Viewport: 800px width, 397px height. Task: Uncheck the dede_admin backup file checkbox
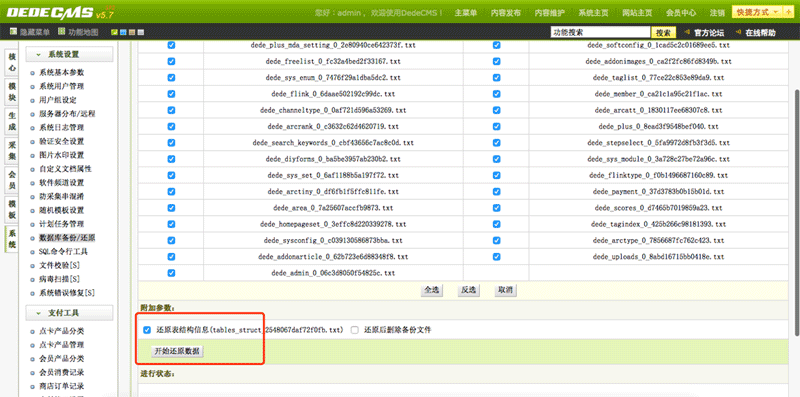(x=171, y=273)
